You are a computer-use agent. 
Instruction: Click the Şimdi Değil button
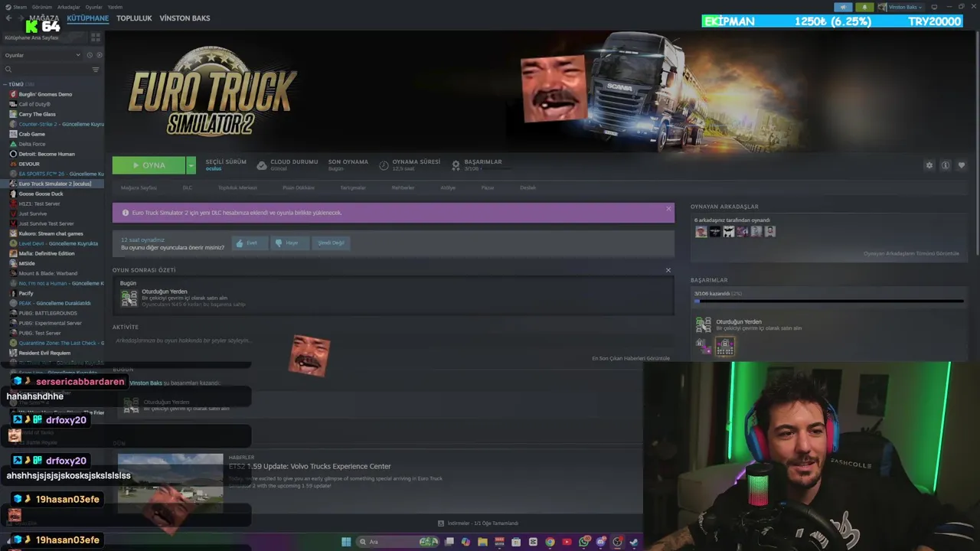point(332,243)
